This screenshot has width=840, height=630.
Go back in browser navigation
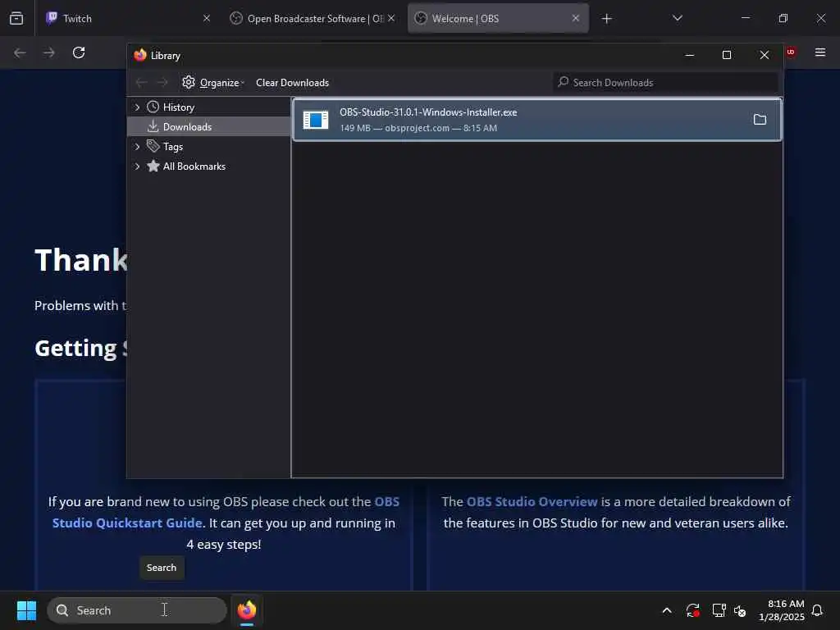point(20,52)
